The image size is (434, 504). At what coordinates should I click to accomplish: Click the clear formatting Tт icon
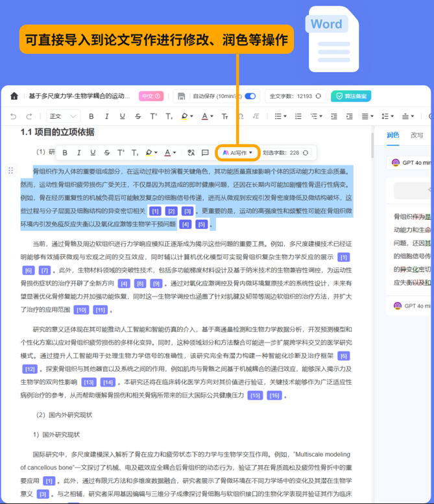pyautogui.click(x=224, y=116)
